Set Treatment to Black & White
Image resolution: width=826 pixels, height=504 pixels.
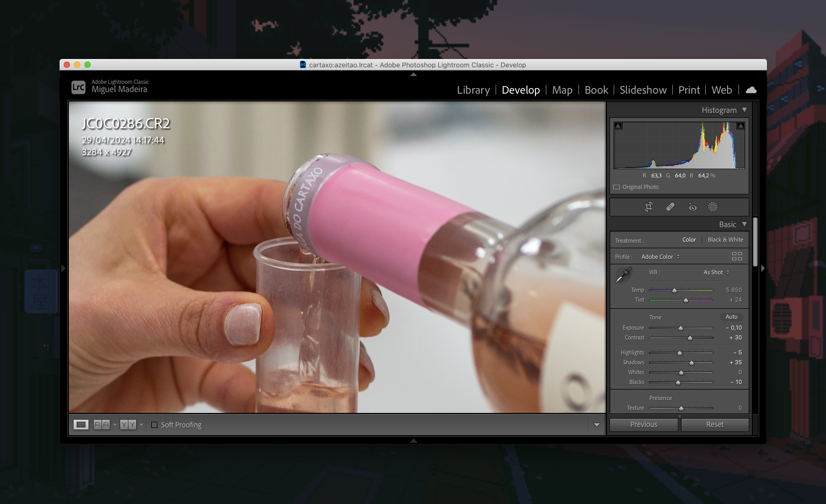[x=726, y=240]
